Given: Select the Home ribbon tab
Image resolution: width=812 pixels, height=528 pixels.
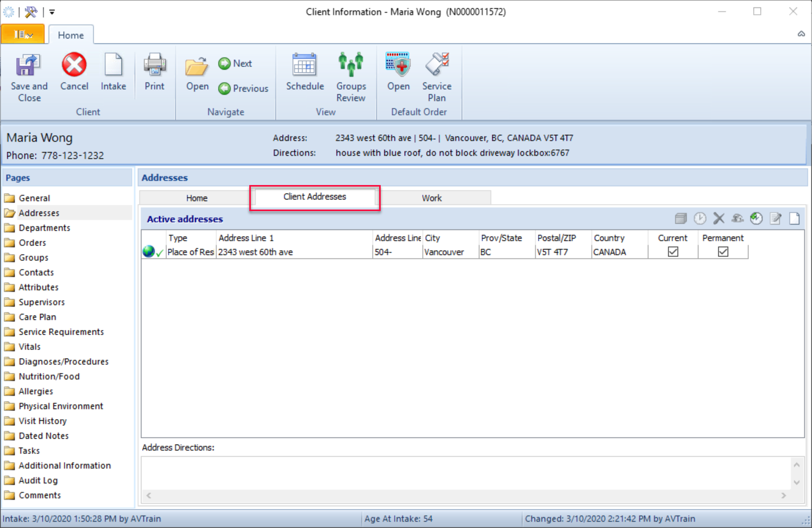Looking at the screenshot, I should [71, 35].
